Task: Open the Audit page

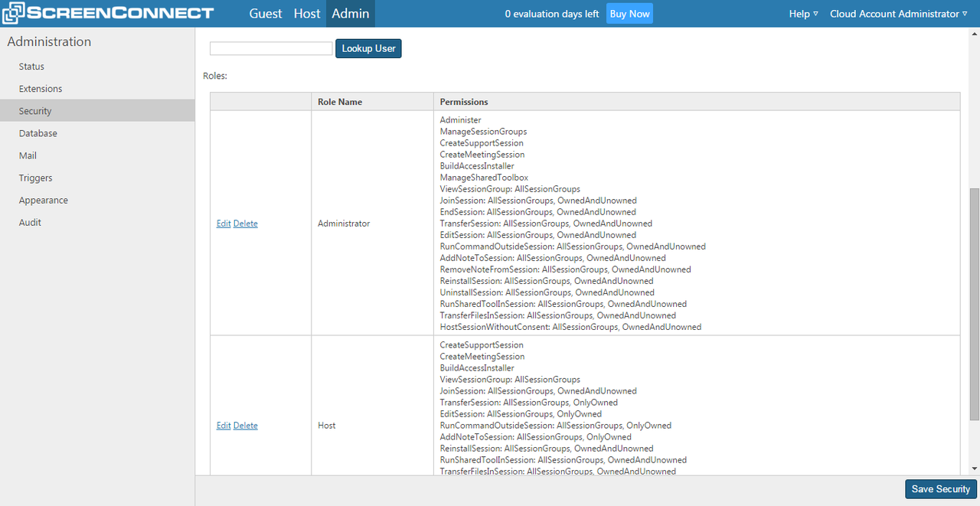Action: (x=30, y=222)
